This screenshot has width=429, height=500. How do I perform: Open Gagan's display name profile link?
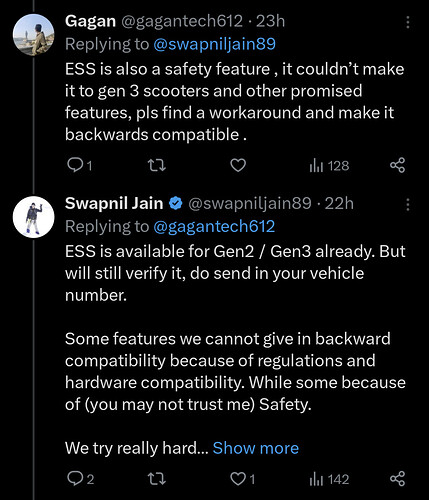(x=90, y=21)
